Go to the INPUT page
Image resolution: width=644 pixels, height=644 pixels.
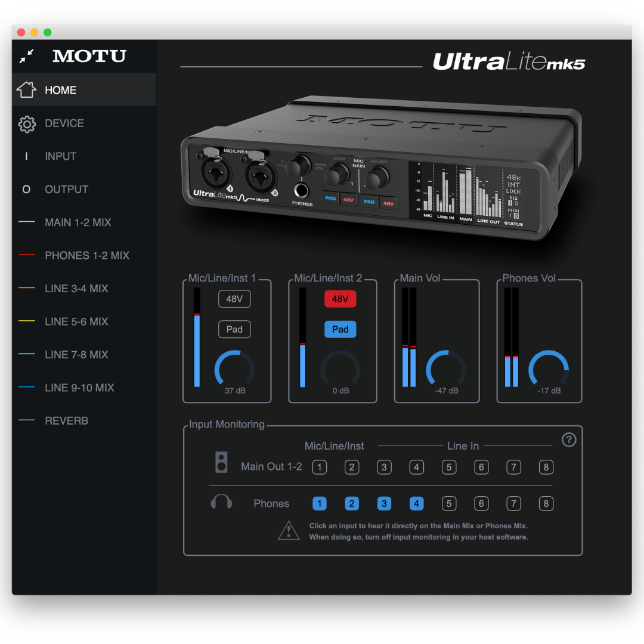click(84, 156)
